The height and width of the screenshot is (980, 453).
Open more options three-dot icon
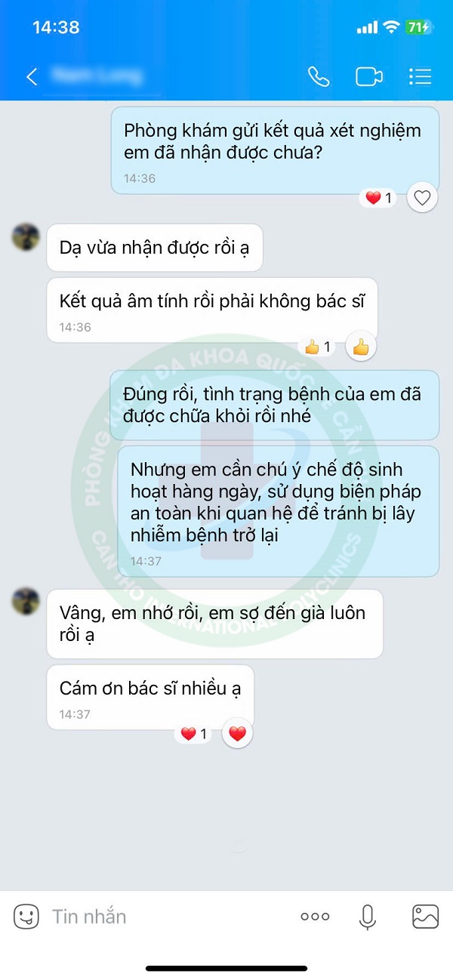click(315, 917)
